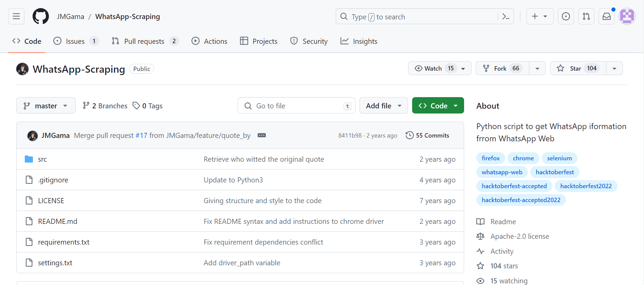
Task: Open the notifications inbox icon
Action: 606,16
